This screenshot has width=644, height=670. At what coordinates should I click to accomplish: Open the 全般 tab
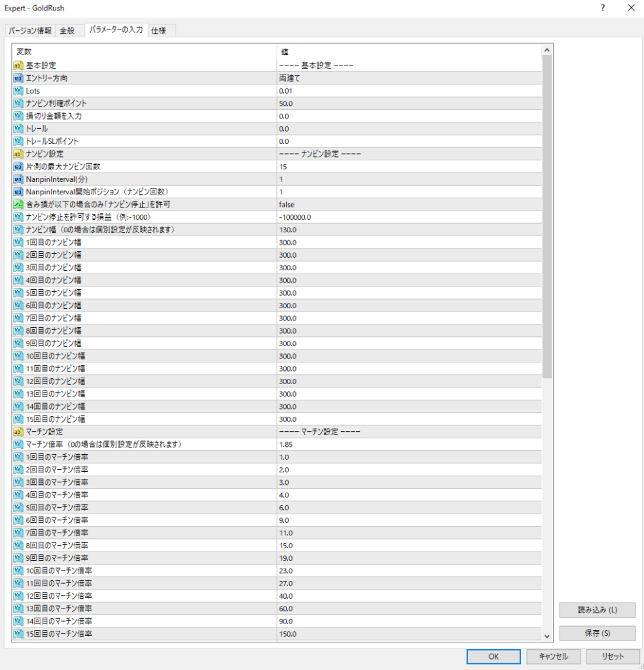[67, 31]
